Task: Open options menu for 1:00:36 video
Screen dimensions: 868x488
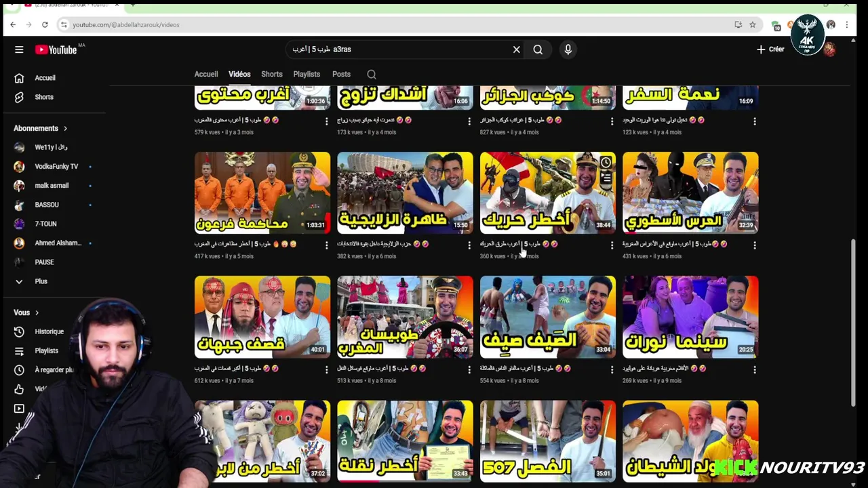Action: [326, 121]
